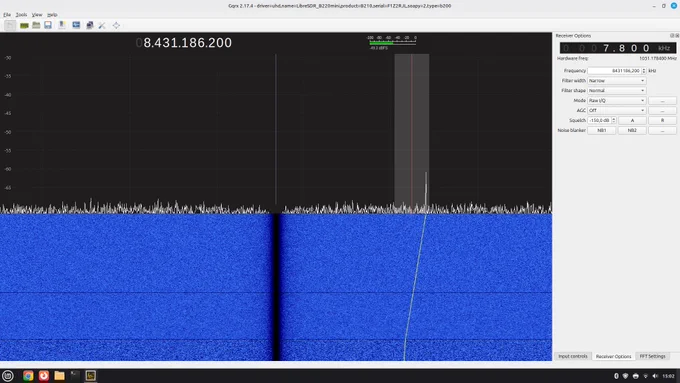Click the squelch reset 'R' button
The width and height of the screenshot is (680, 383).
tap(662, 120)
